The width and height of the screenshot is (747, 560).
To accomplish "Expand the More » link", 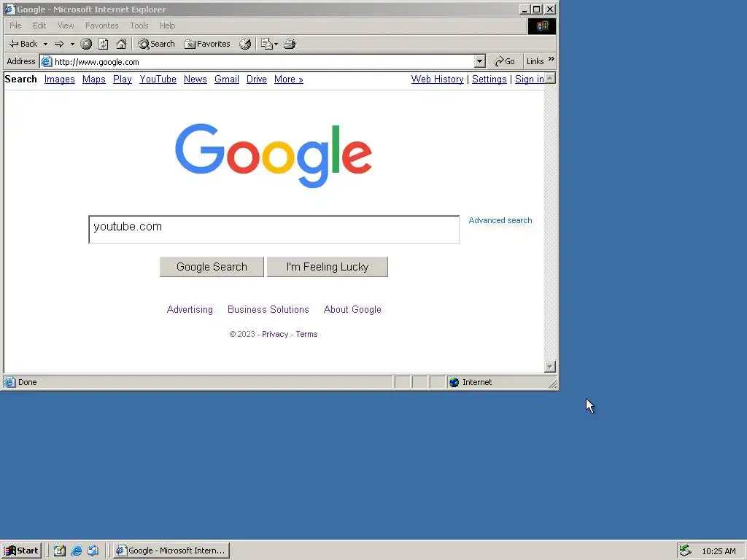I will pos(289,79).
